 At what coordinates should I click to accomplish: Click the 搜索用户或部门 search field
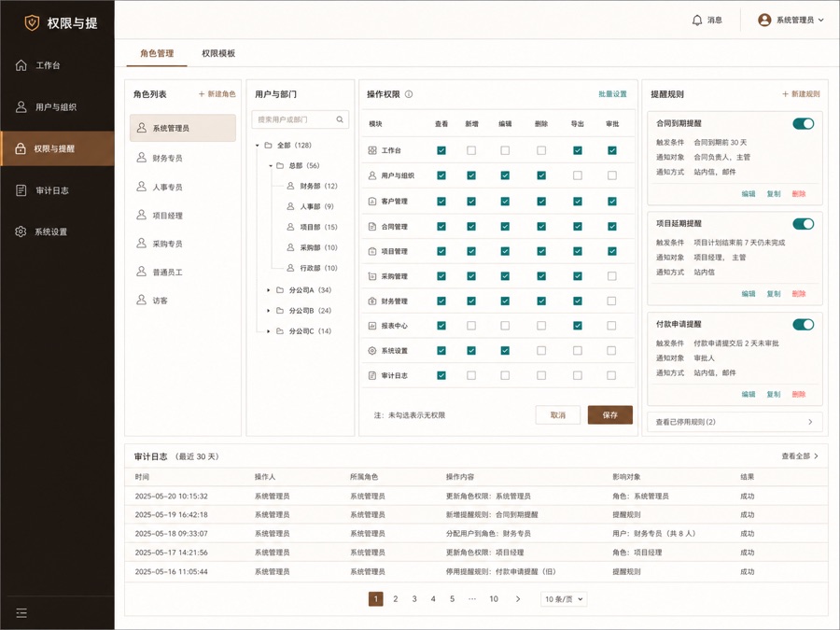(300, 119)
